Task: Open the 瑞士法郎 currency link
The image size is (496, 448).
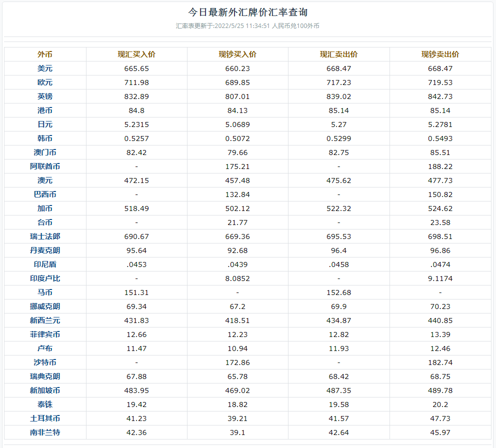Action: (45, 236)
